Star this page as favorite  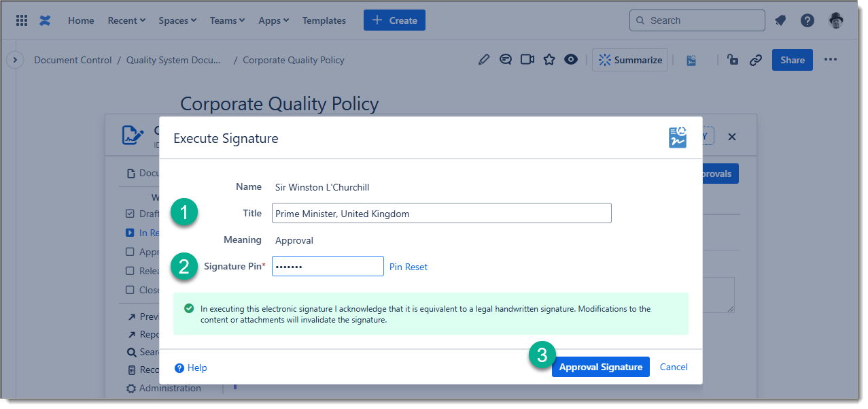coord(549,60)
